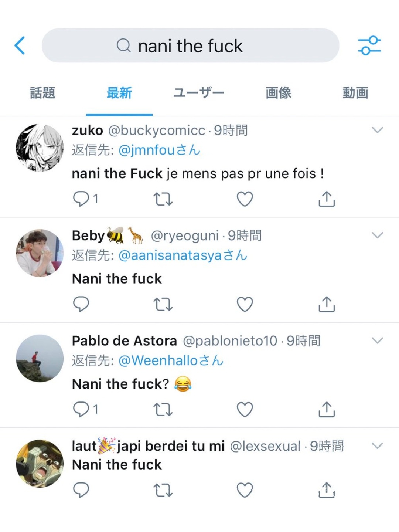
Task: Retweet the tweet by @lexsexual
Action: point(163,490)
